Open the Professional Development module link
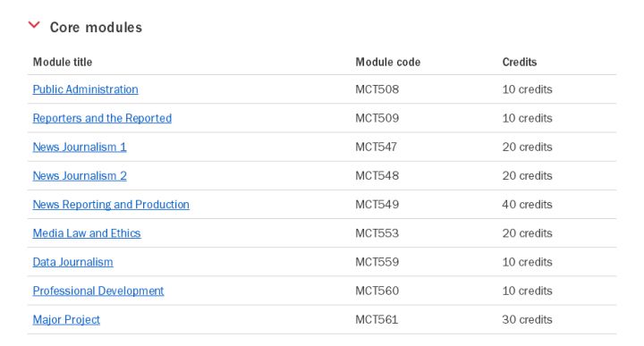The image size is (644, 346). point(98,291)
